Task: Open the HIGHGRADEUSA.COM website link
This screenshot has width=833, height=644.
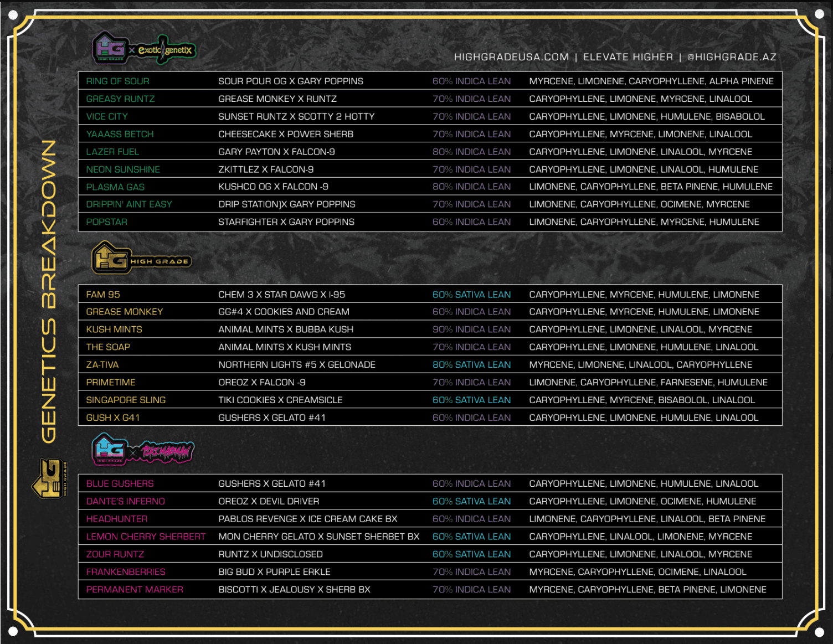Action: tap(511, 57)
